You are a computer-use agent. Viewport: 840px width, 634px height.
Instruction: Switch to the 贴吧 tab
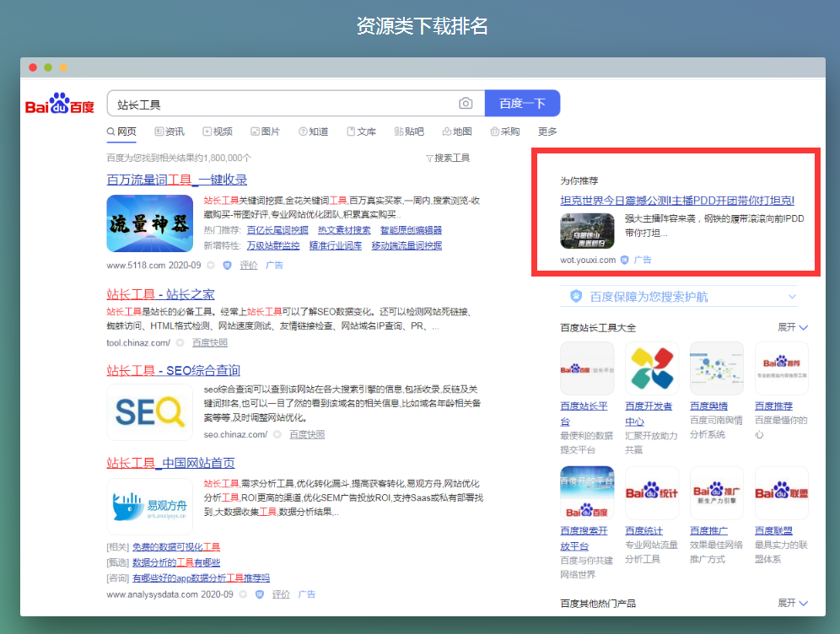[x=409, y=132]
